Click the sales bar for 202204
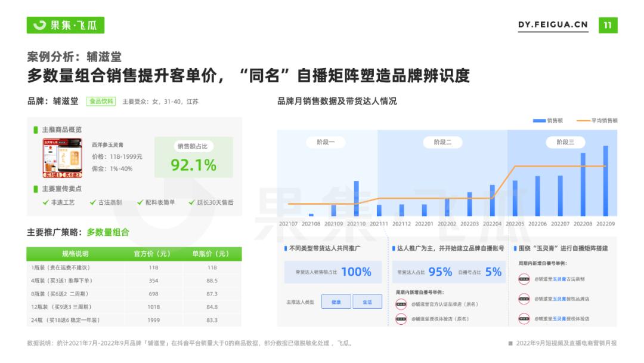644x363 pixels. pyautogui.click(x=492, y=201)
